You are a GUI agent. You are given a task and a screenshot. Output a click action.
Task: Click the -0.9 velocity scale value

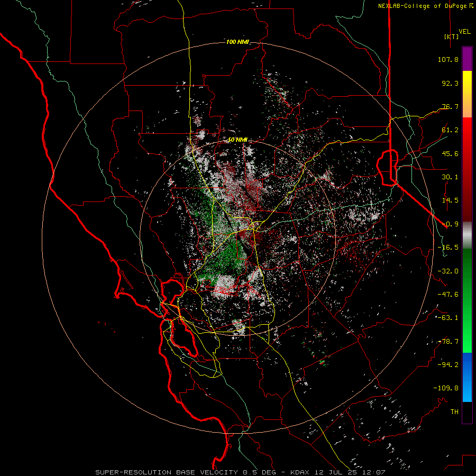450,224
